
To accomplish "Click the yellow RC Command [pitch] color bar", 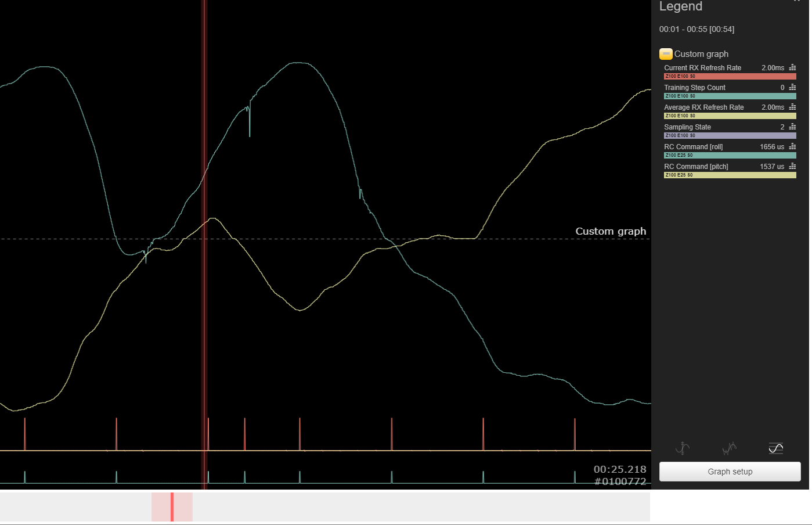I will 730,175.
